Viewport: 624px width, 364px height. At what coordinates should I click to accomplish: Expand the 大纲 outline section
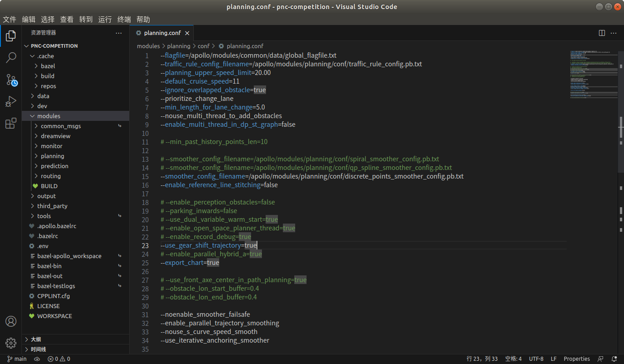click(35, 339)
